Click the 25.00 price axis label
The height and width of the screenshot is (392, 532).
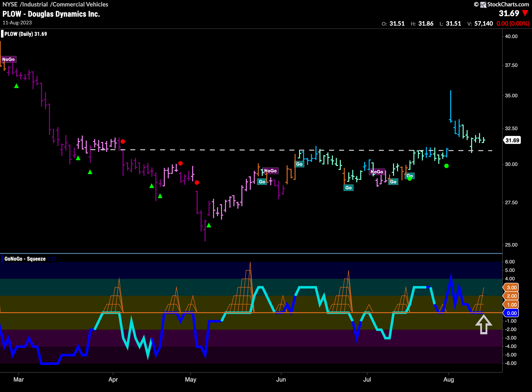511,245
